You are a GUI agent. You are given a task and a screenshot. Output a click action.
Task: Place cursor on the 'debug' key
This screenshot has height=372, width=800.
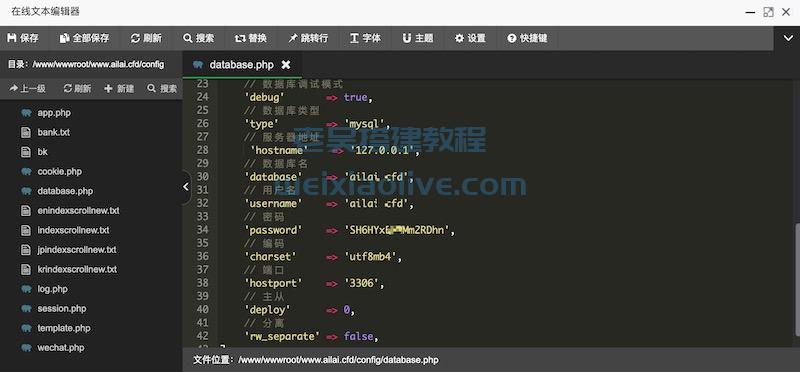click(264, 97)
